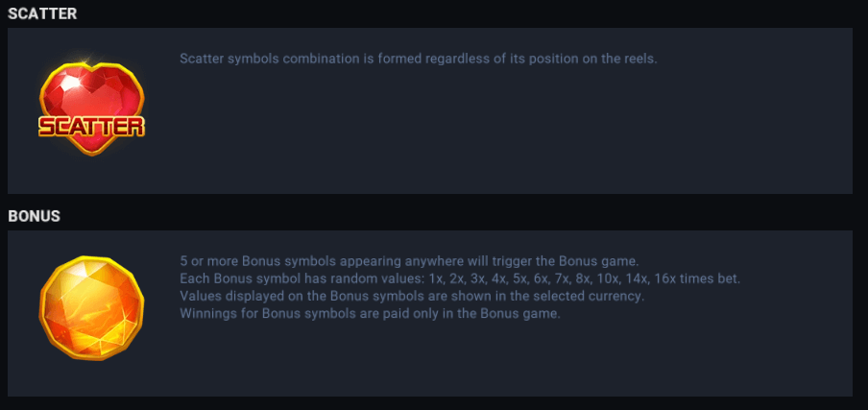Screen dimensions: 868x410
Task: Click empty area of Scatter panel below description
Action: pyautogui.click(x=480, y=144)
